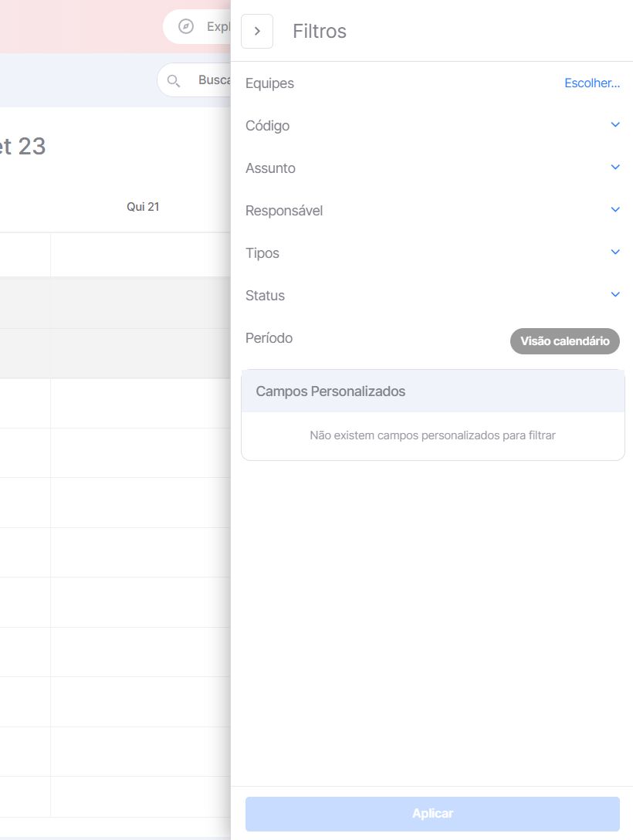Expand the Responsável filter chevron
Image resolution: width=633 pixels, height=840 pixels.
point(615,209)
